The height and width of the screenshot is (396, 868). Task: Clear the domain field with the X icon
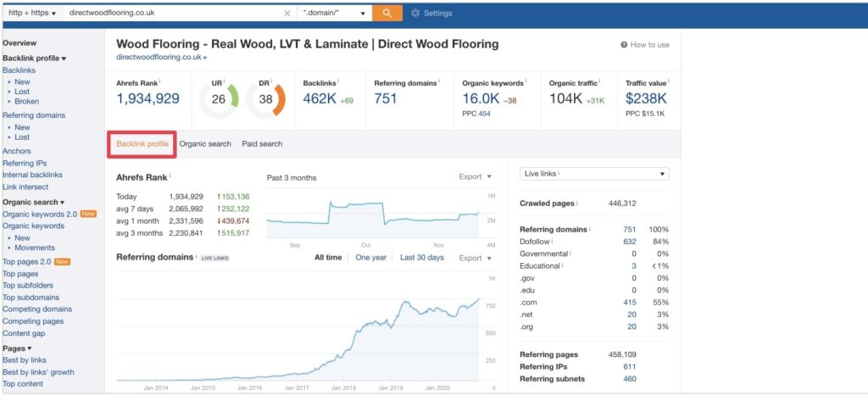287,14
